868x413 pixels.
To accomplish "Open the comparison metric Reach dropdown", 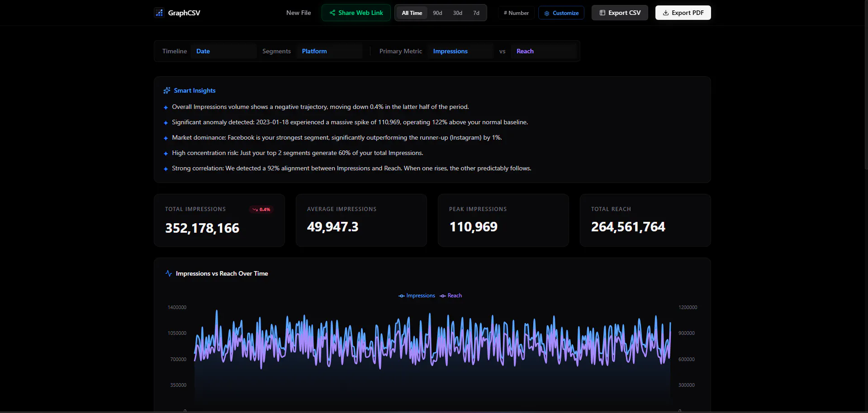I will (544, 51).
